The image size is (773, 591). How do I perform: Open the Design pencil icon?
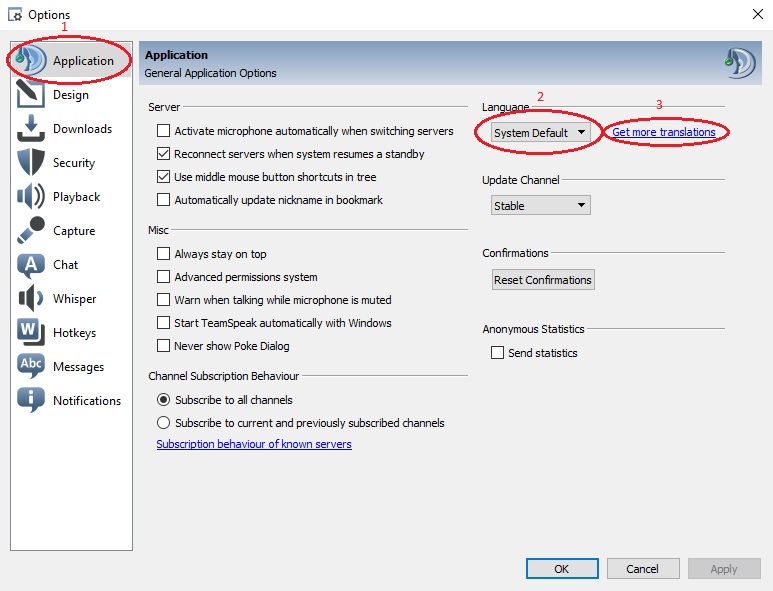31,94
